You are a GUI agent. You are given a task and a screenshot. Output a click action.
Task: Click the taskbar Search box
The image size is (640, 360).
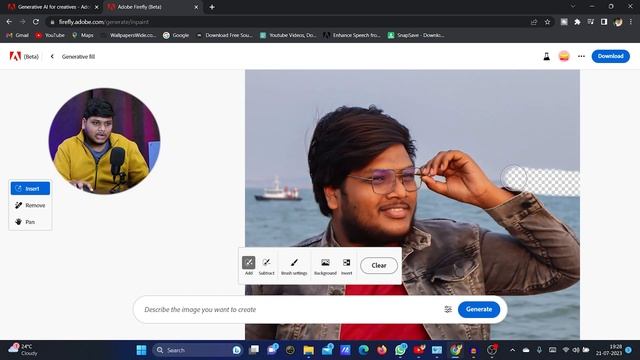click(197, 350)
